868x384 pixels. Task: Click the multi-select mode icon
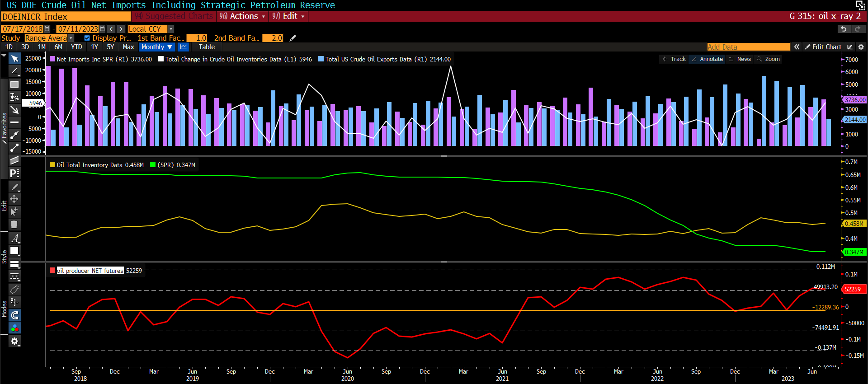[x=14, y=302]
